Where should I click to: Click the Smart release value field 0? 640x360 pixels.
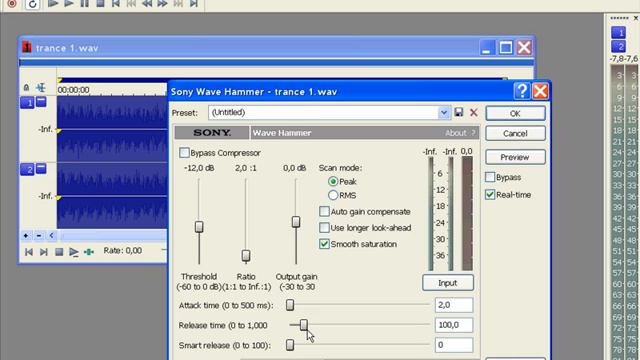[x=454, y=345]
